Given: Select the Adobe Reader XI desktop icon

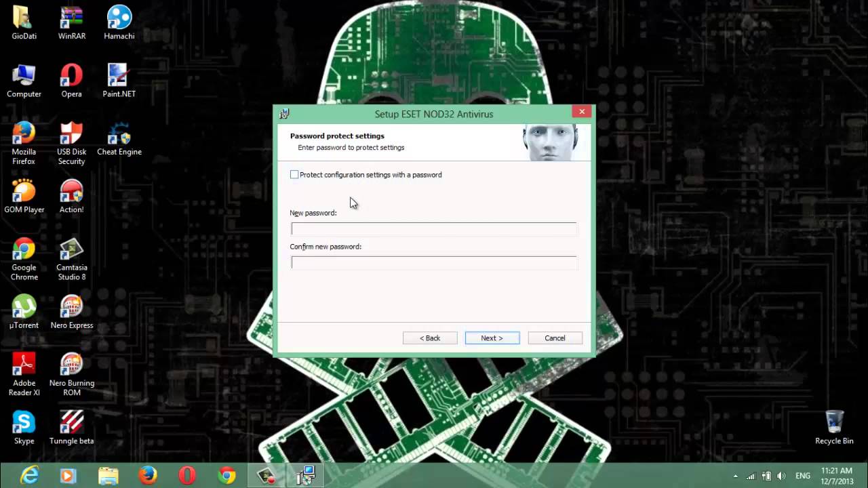Looking at the screenshot, I should [x=24, y=374].
